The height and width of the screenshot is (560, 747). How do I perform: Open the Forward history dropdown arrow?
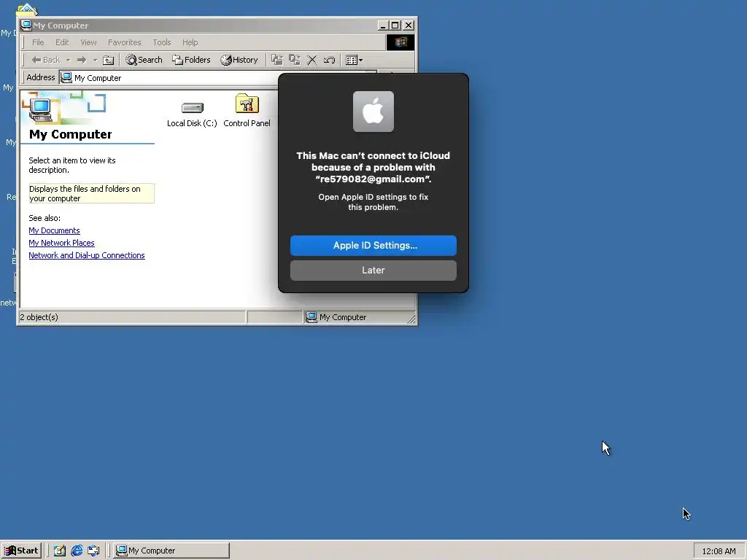pyautogui.click(x=96, y=60)
